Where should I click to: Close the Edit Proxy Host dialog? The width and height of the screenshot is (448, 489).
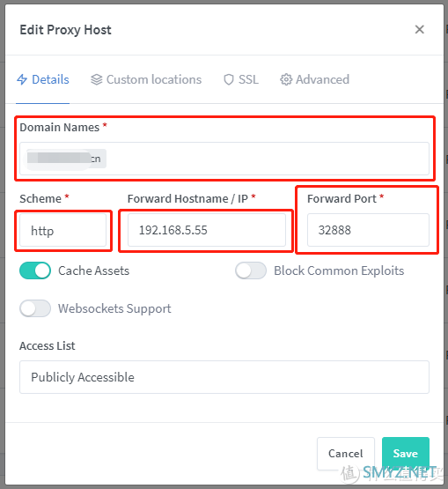point(419,30)
